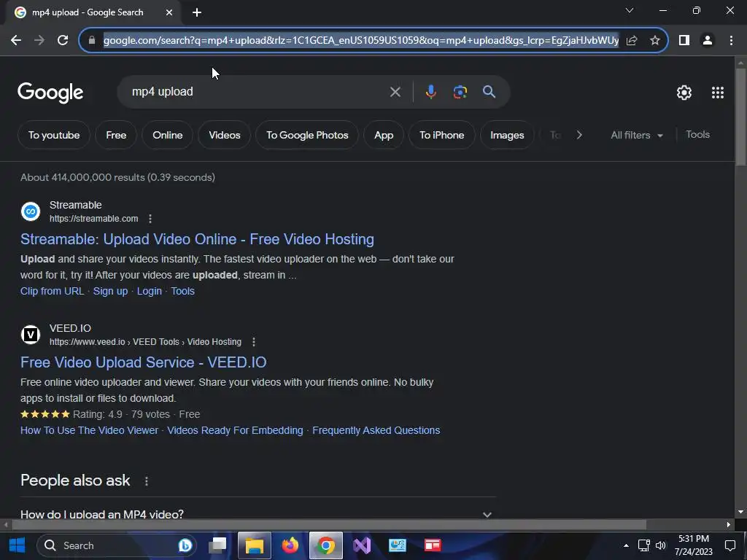Image resolution: width=747 pixels, height=560 pixels.
Task: Open the notification center
Action: tap(729, 545)
